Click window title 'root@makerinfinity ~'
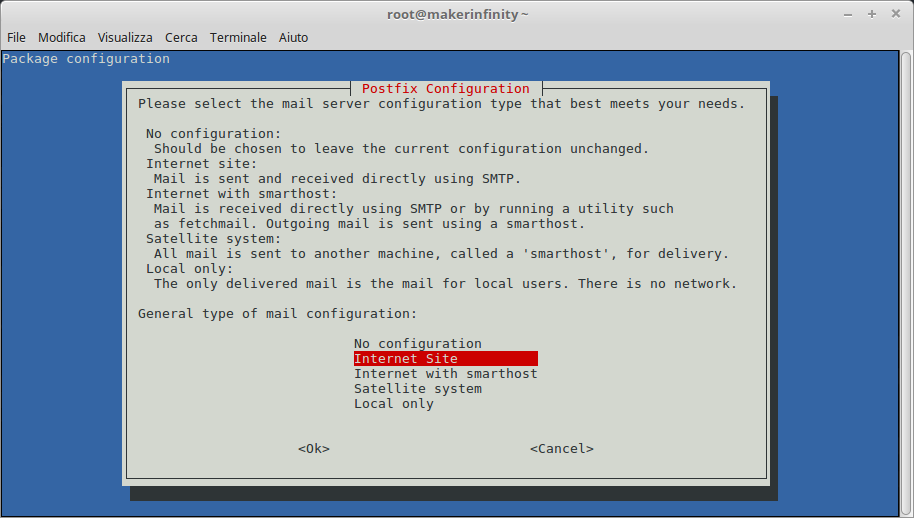914x518 pixels. pyautogui.click(x=458, y=15)
